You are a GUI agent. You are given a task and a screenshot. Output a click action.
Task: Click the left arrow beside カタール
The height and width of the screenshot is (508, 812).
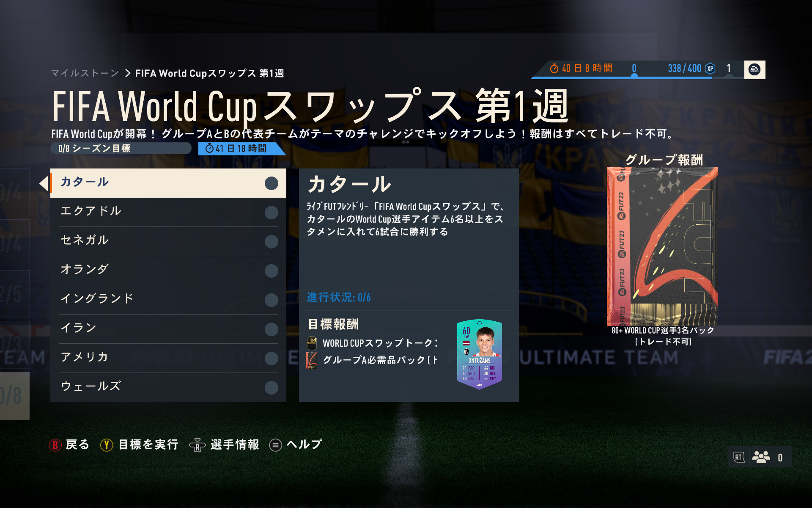44,183
